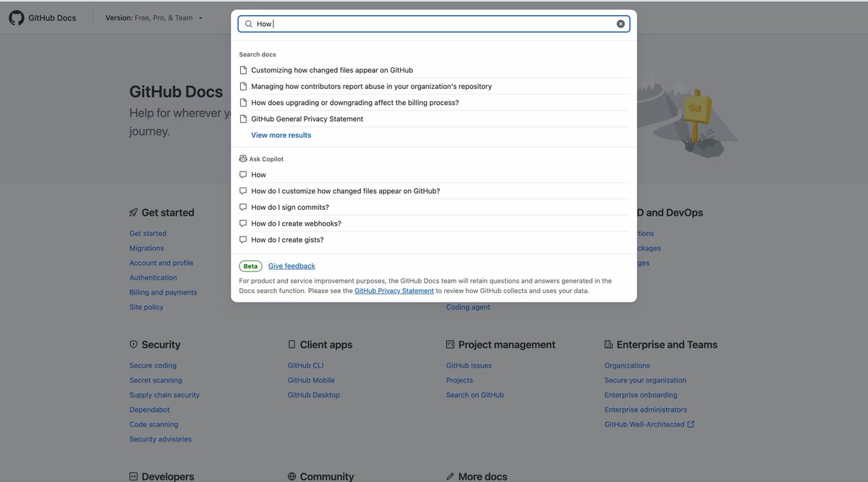868x482 pixels.
Task: Open "Customizing how changed files appear on GitHub" result
Action: coord(434,70)
